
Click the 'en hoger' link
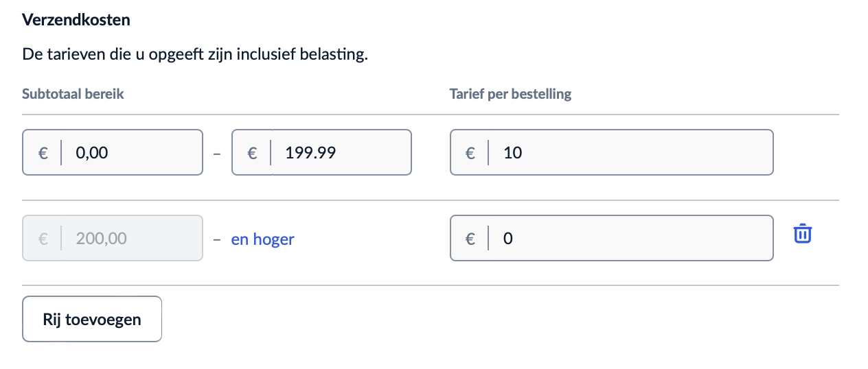tap(262, 239)
